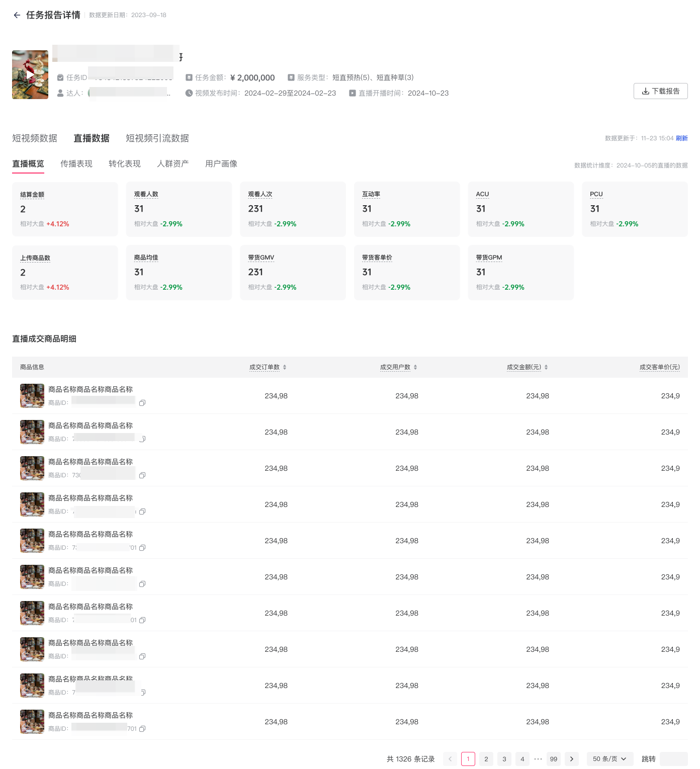
Task: Jump to page 99 in pagination
Action: pyautogui.click(x=554, y=759)
